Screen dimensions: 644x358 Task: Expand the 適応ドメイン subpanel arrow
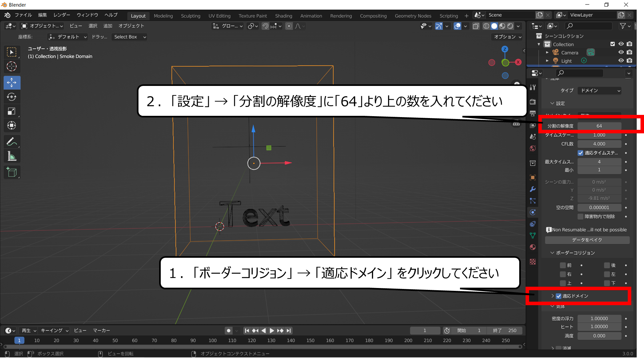click(x=553, y=296)
